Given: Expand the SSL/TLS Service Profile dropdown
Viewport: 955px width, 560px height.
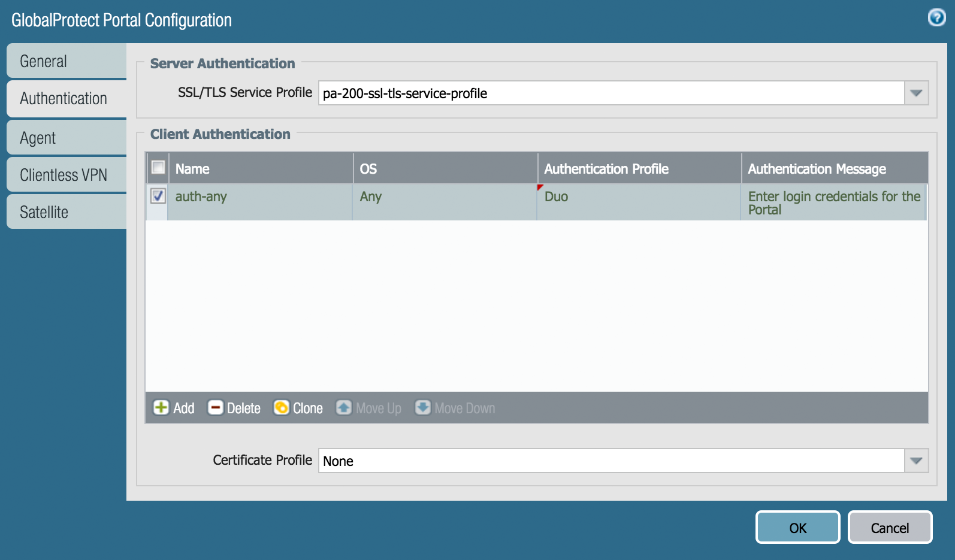Looking at the screenshot, I should pyautogui.click(x=916, y=93).
